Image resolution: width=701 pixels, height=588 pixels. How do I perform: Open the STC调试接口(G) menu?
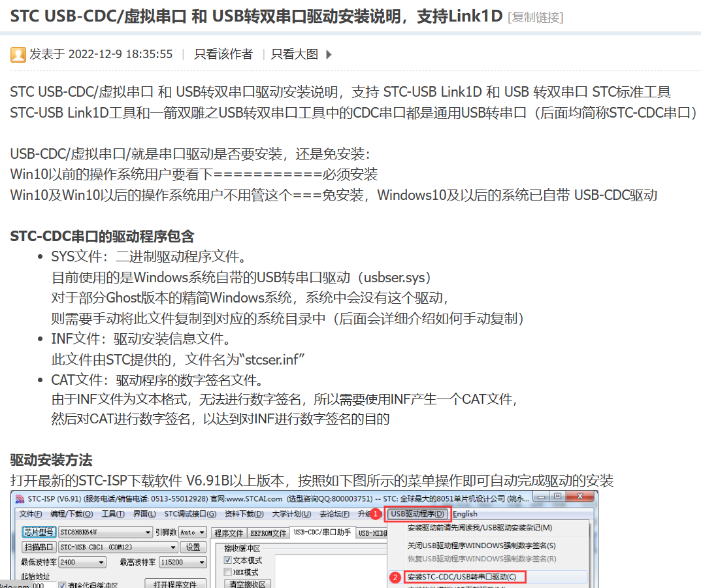point(190,514)
